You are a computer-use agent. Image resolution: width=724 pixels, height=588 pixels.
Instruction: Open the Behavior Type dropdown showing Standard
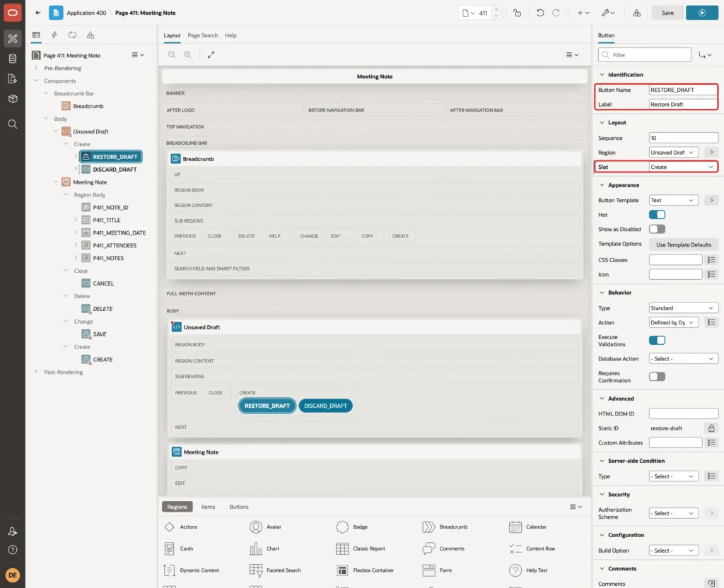tap(684, 308)
